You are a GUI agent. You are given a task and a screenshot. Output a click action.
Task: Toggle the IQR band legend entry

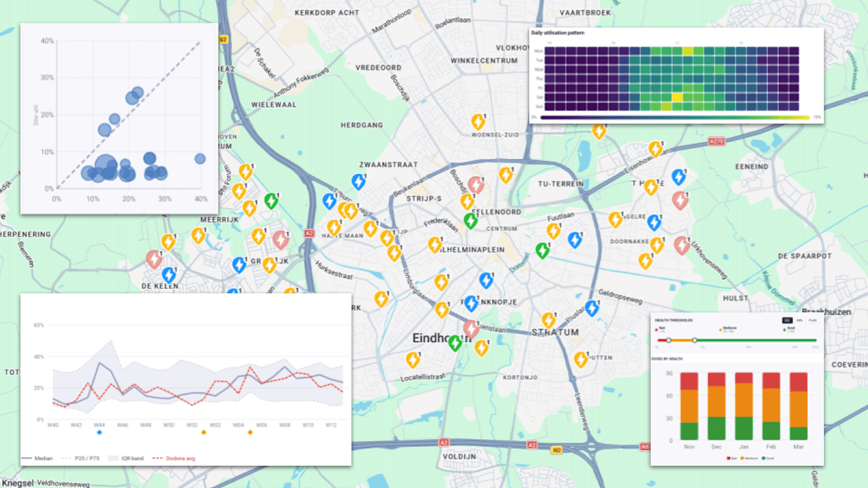pos(126,458)
